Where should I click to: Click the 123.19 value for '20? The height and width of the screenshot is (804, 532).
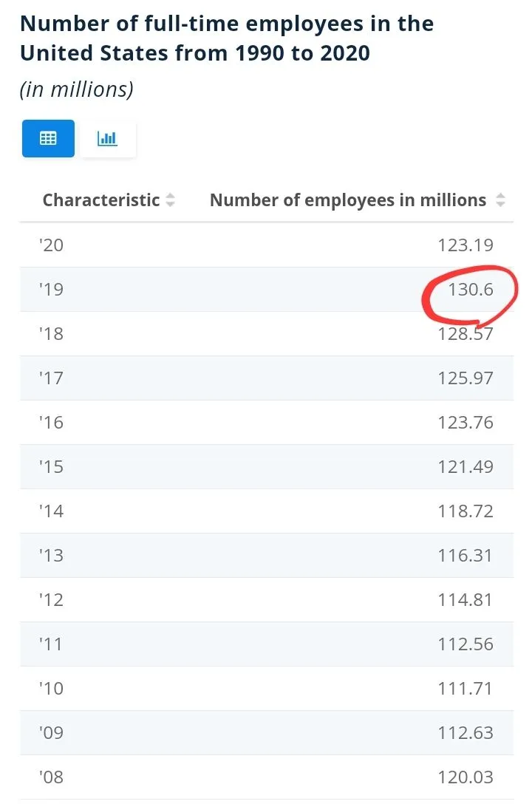465,245
